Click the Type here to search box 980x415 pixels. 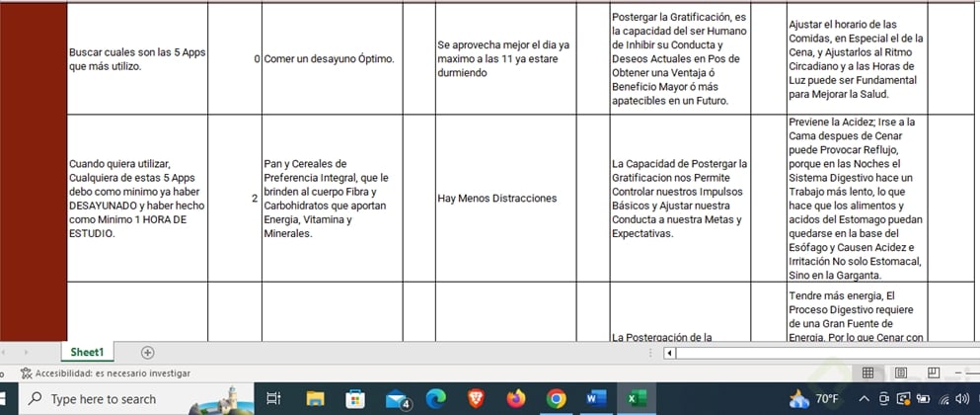136,399
